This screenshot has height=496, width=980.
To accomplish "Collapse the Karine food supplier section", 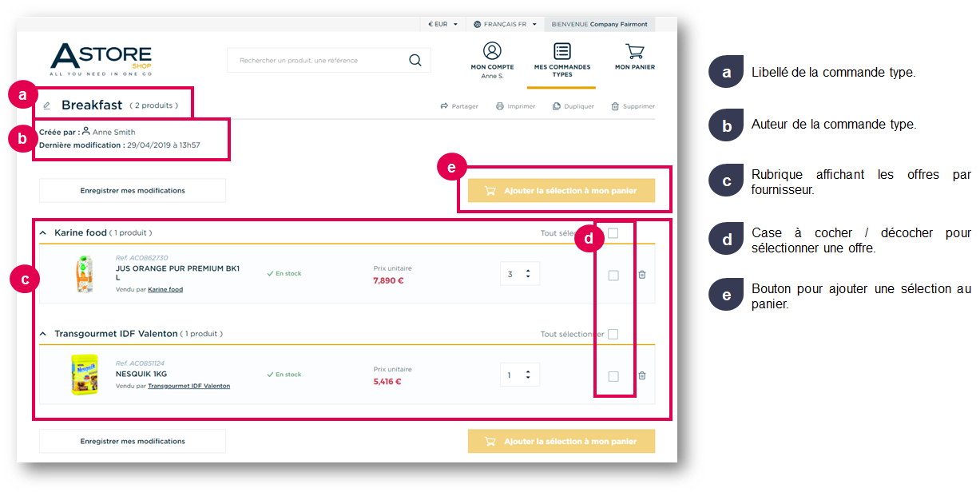I will [43, 233].
